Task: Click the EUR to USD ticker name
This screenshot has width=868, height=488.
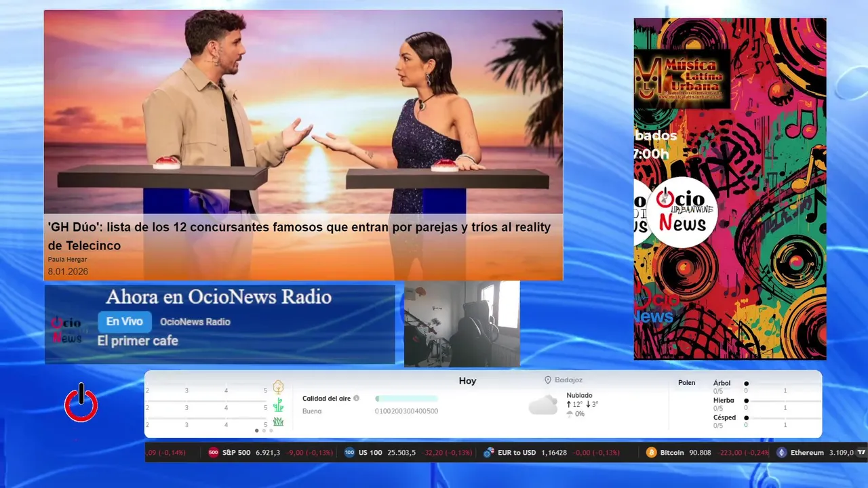Action: coord(516,453)
